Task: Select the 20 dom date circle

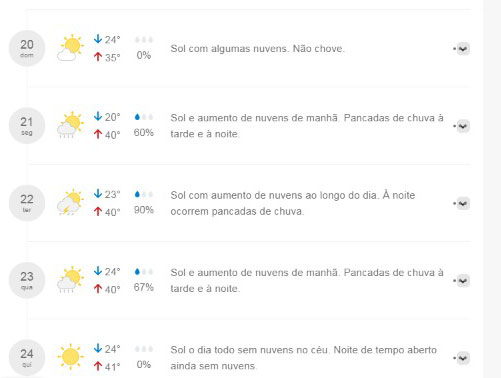Action: [27, 48]
